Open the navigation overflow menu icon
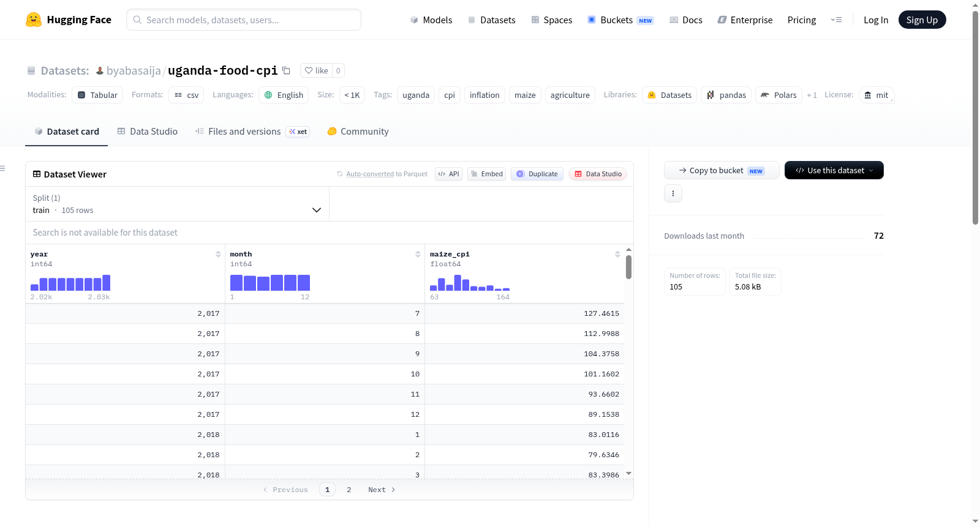980x527 pixels. (836, 20)
